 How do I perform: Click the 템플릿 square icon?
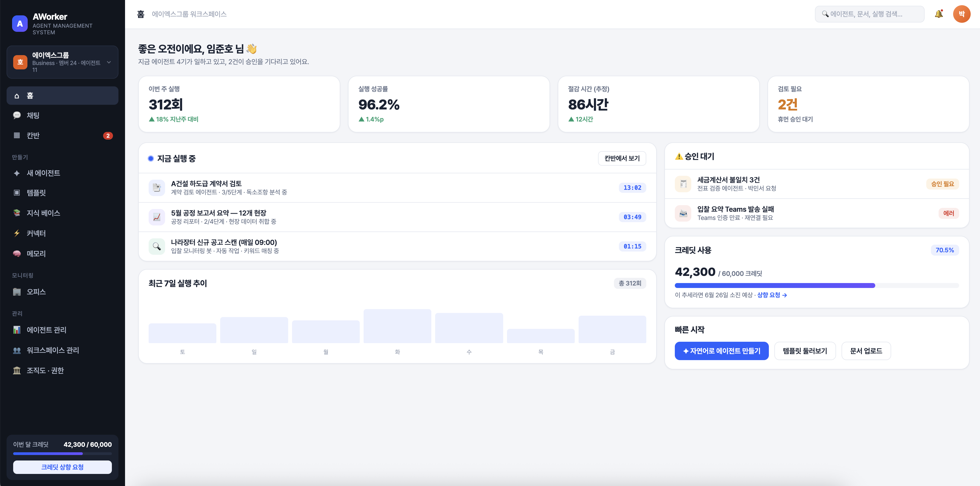17,193
